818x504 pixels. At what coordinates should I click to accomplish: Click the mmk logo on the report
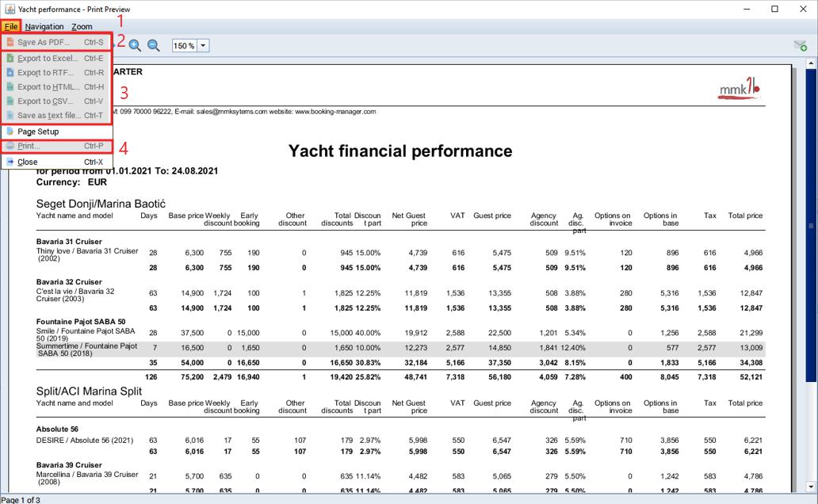740,88
